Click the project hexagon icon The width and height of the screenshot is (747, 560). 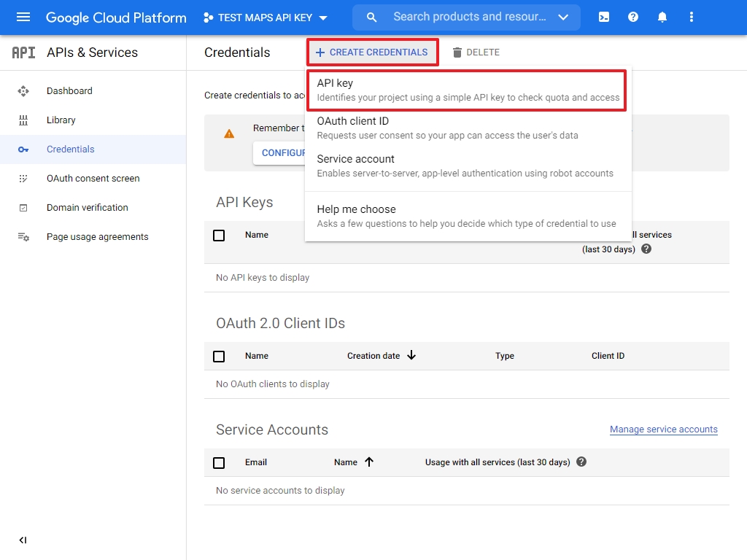(208, 17)
